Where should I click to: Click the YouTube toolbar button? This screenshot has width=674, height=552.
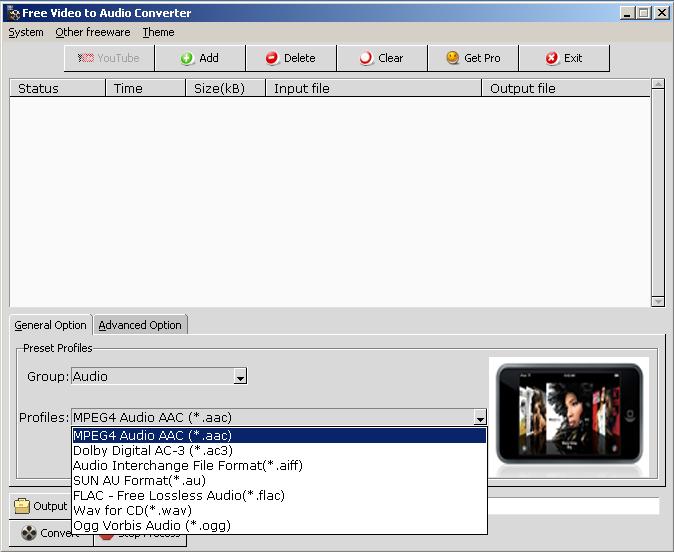(109, 58)
